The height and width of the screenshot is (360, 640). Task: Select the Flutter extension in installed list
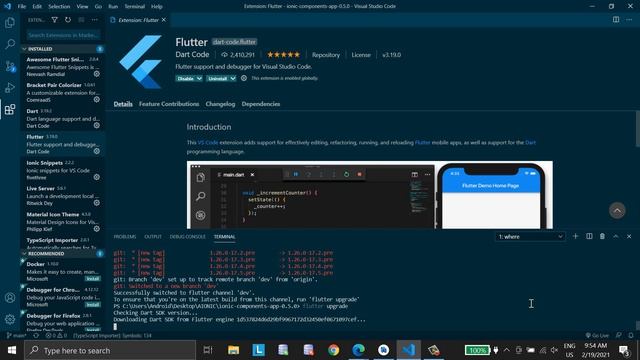(x=63, y=144)
